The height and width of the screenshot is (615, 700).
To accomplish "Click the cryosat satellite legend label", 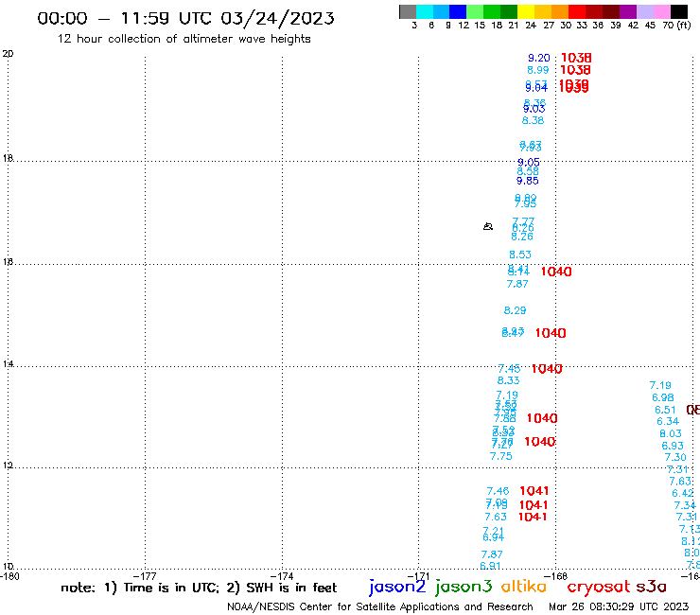I will 599,587.
